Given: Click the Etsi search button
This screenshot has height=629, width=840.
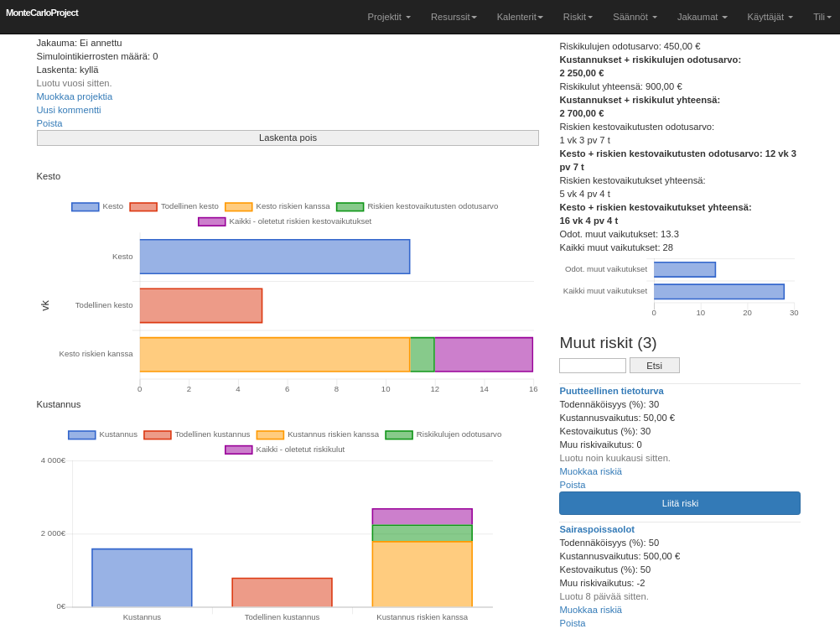Looking at the screenshot, I should click(654, 366).
